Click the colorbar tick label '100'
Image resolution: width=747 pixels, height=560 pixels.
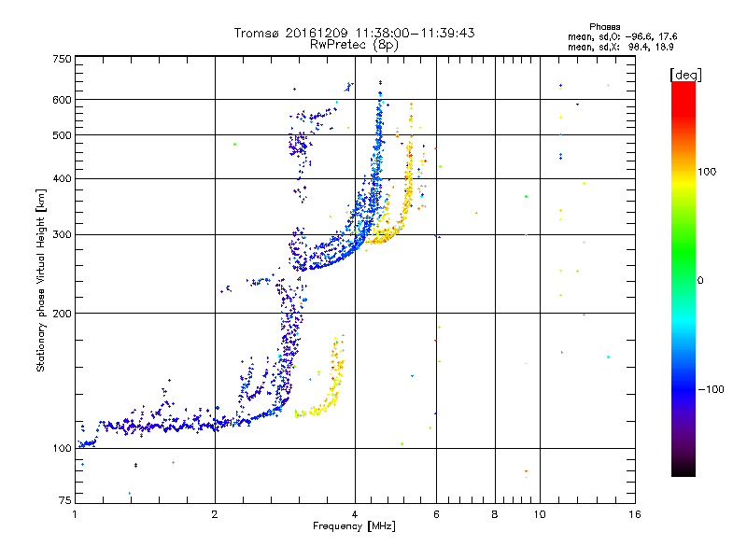(x=707, y=172)
